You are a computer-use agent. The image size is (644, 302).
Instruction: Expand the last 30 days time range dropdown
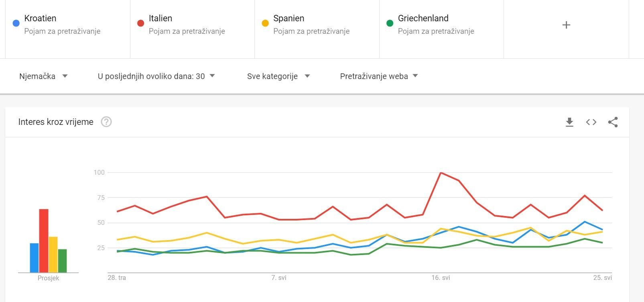coord(156,76)
